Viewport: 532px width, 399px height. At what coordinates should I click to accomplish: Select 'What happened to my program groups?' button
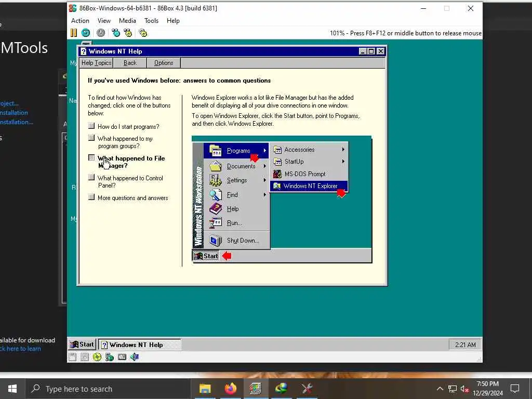91,138
